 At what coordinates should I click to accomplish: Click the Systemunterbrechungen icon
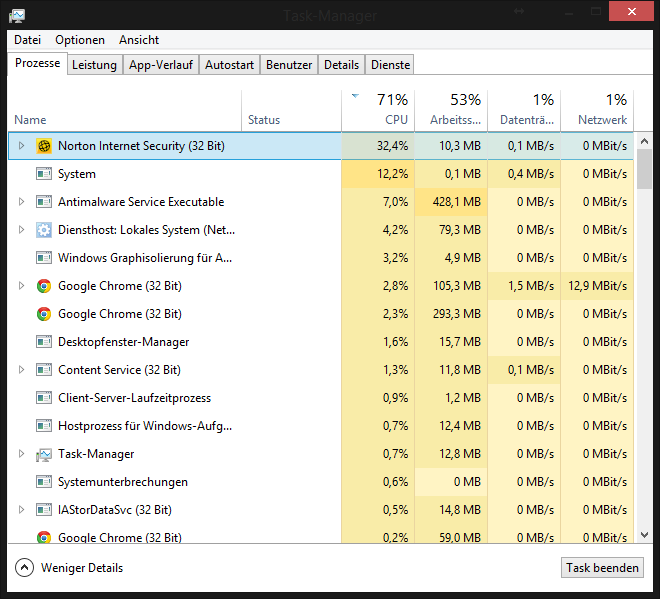[44, 482]
